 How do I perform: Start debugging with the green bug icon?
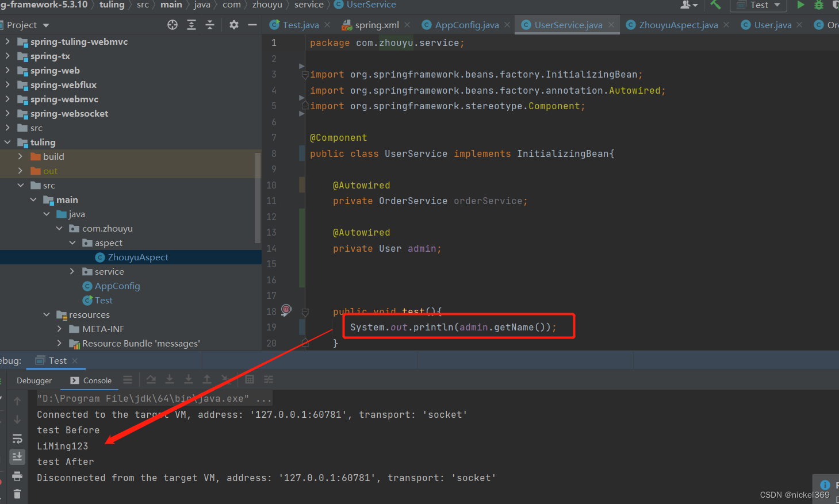click(x=819, y=5)
